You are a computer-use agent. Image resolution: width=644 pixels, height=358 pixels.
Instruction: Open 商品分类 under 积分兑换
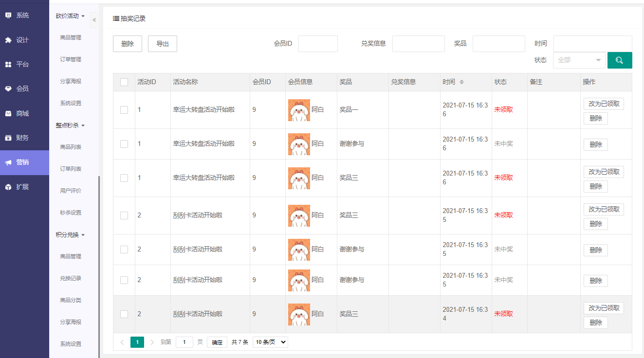(x=71, y=300)
